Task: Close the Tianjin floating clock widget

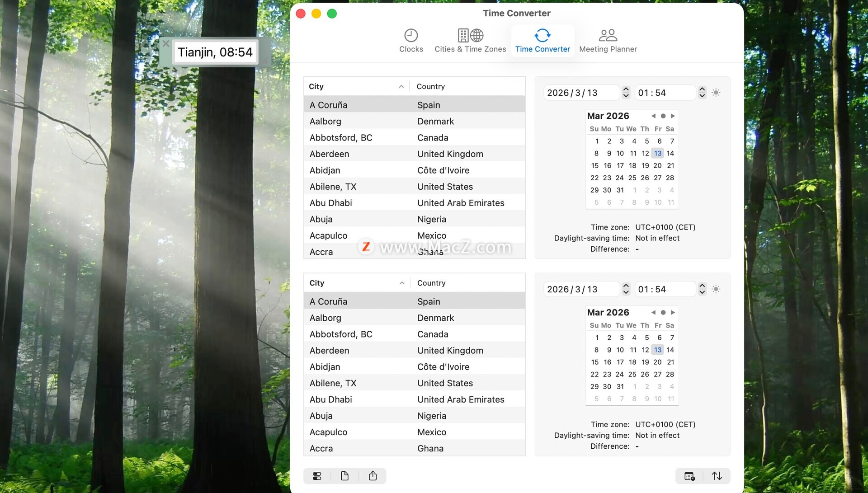Action: point(166,44)
